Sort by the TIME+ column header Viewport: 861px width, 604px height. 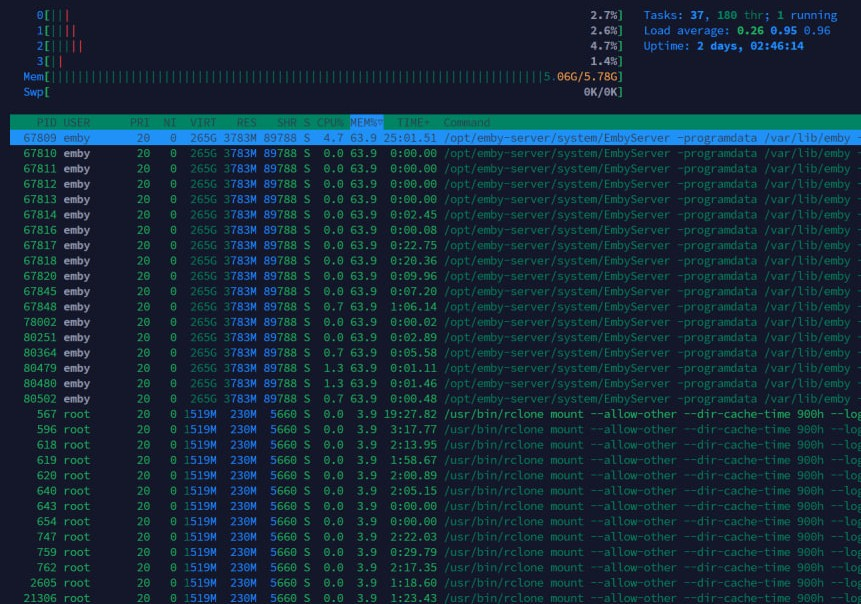tap(413, 122)
